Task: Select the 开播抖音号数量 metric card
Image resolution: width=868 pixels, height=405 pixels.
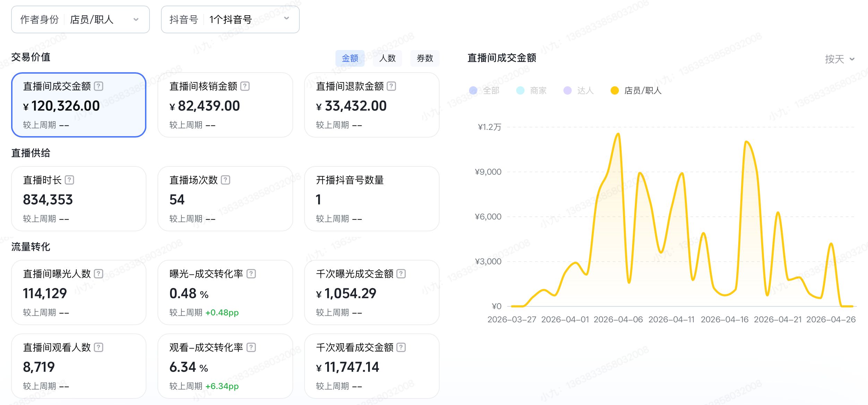Action: point(372,199)
